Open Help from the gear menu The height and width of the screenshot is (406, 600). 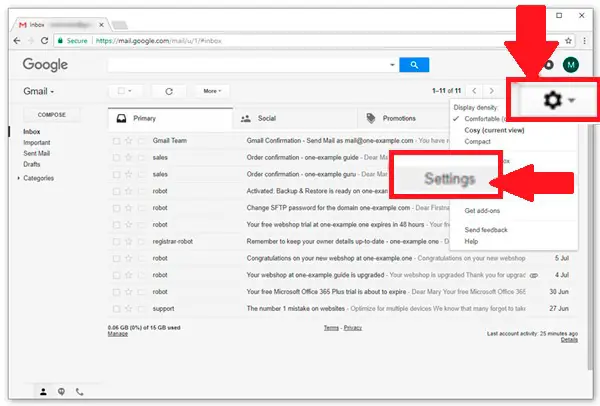point(471,241)
